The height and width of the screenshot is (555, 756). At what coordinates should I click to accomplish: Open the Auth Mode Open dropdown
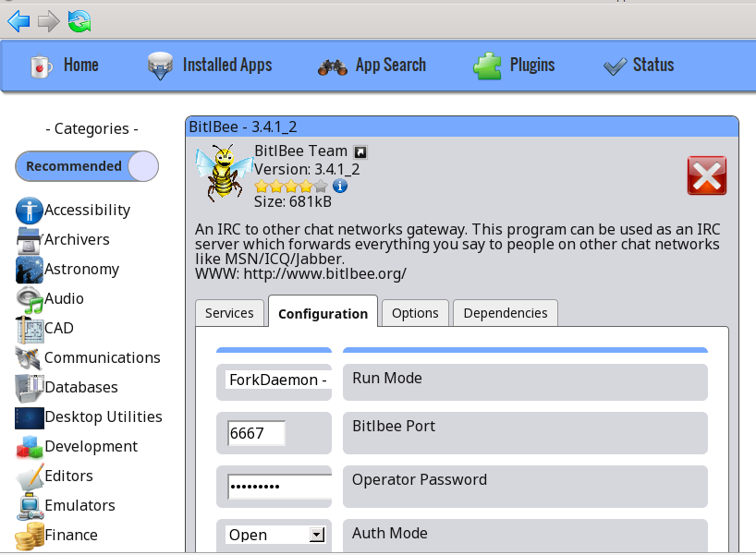tap(275, 535)
